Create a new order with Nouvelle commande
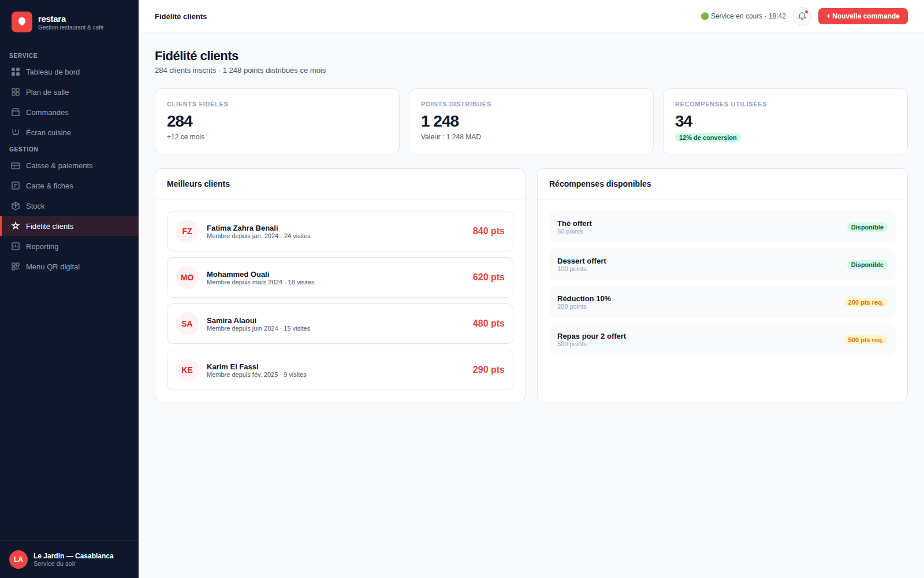 point(863,16)
